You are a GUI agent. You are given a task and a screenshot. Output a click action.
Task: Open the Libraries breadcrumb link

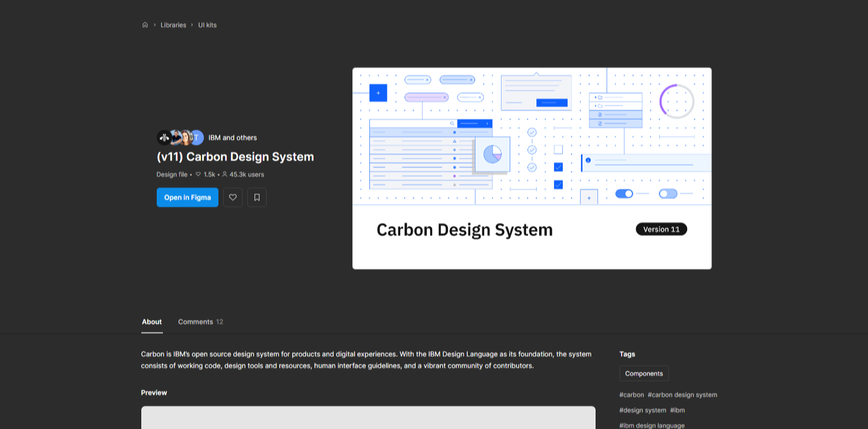(x=173, y=25)
